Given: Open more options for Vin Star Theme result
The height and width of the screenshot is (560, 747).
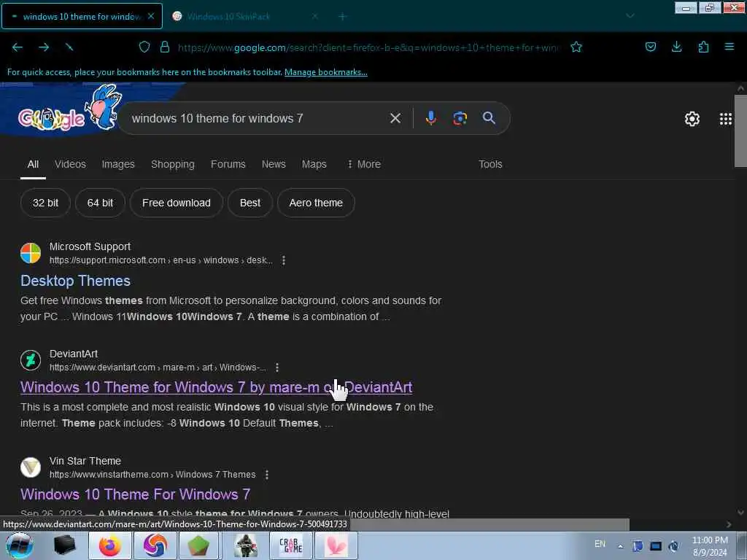Looking at the screenshot, I should tap(267, 475).
